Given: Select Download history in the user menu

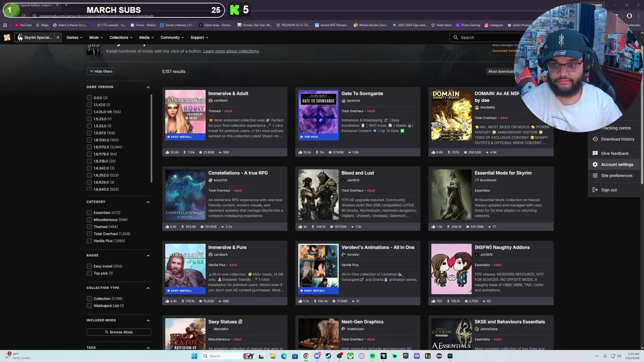Looking at the screenshot, I should (613, 139).
